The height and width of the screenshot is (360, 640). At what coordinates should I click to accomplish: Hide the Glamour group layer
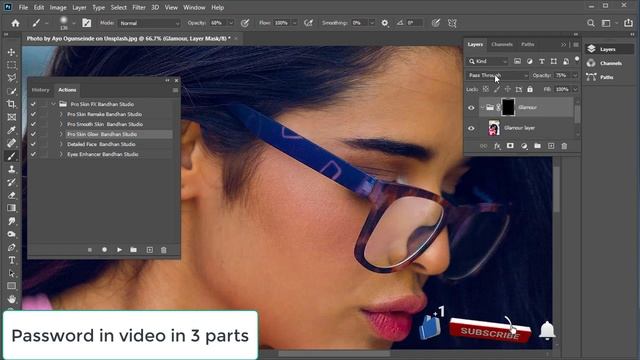coord(471,108)
